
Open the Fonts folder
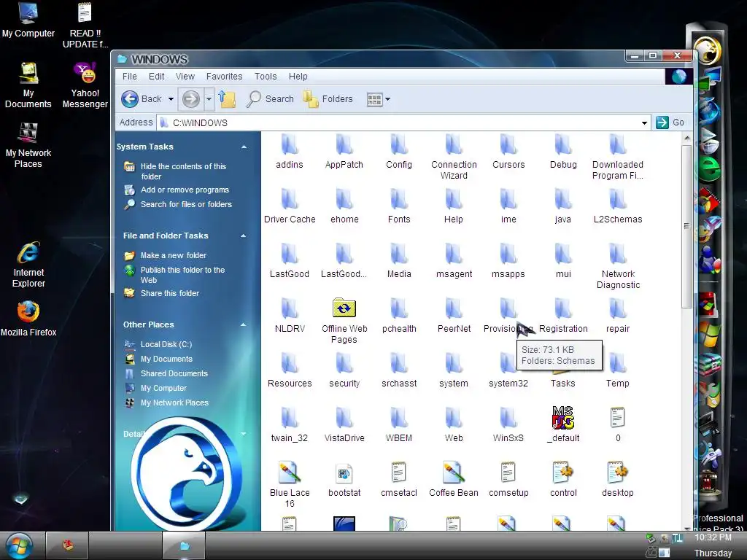coord(399,206)
